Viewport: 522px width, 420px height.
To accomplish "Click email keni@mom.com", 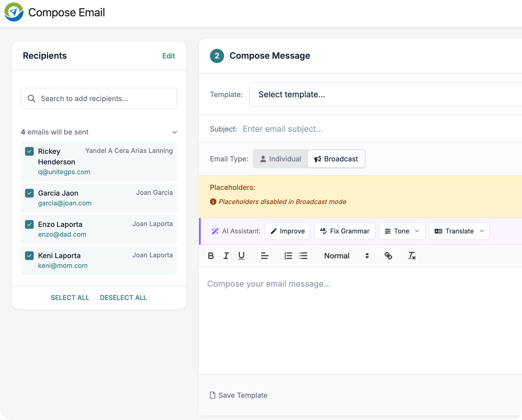I will 63,266.
